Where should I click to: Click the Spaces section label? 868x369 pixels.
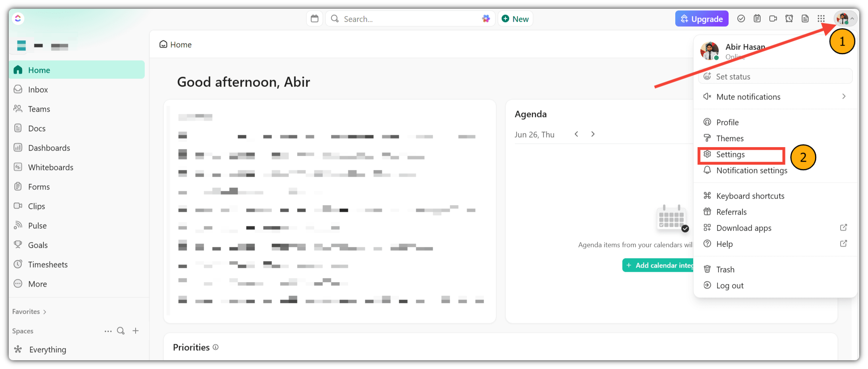(x=22, y=331)
